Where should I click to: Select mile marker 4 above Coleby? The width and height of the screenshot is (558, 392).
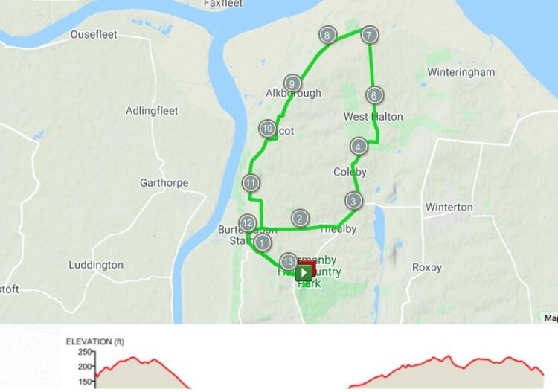[x=359, y=147]
